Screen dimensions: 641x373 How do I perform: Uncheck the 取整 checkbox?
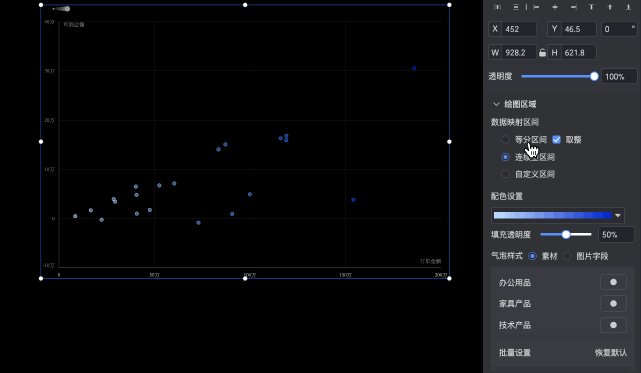coord(556,140)
